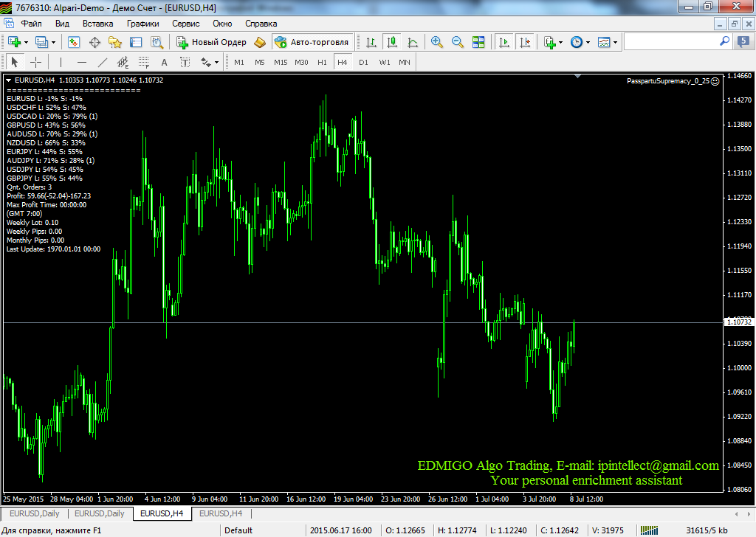Select the cursor arrow tool
The width and height of the screenshot is (756, 537).
tap(15, 62)
